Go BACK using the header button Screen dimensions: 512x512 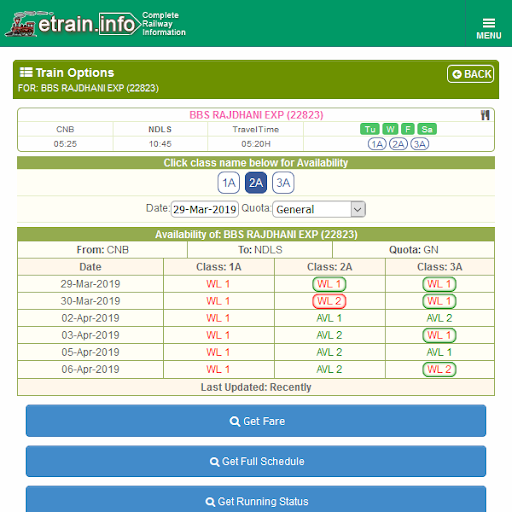click(x=470, y=74)
